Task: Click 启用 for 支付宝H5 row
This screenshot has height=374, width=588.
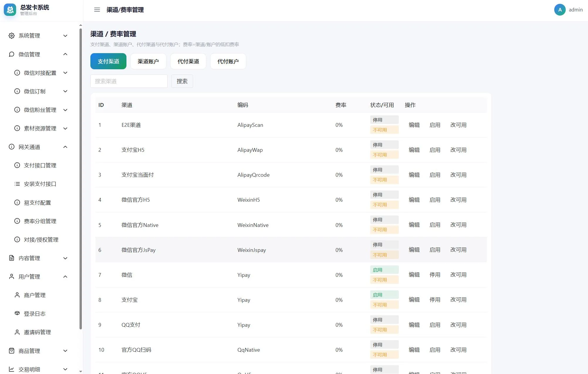Action: 435,150
